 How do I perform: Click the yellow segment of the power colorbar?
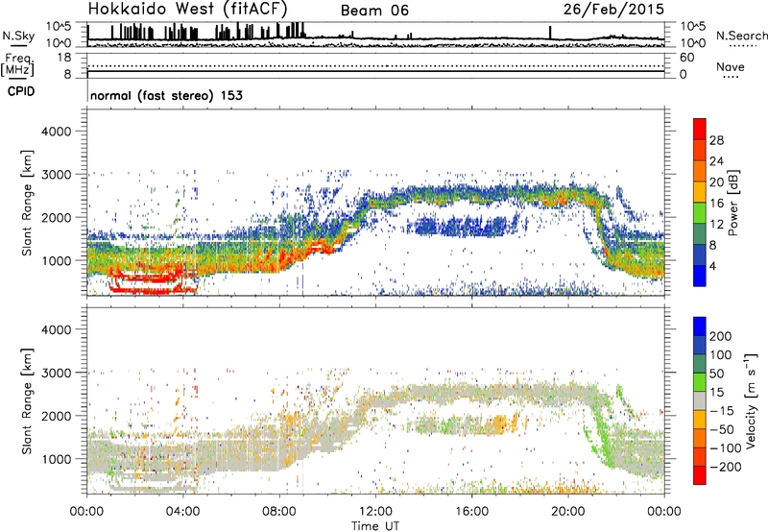(x=700, y=192)
